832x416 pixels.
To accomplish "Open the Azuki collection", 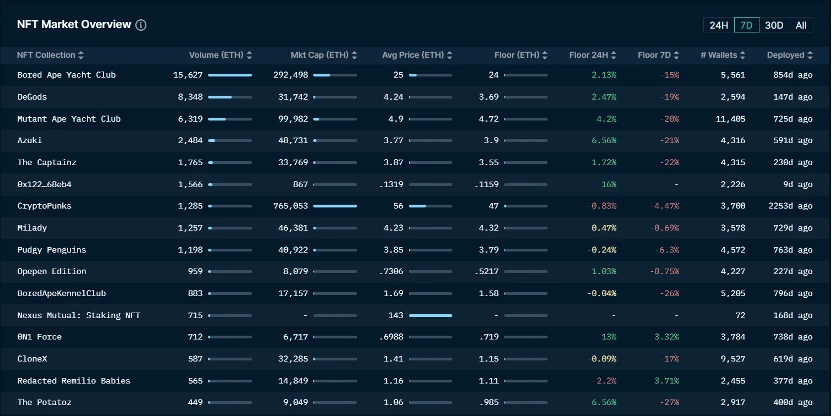I will (x=30, y=141).
